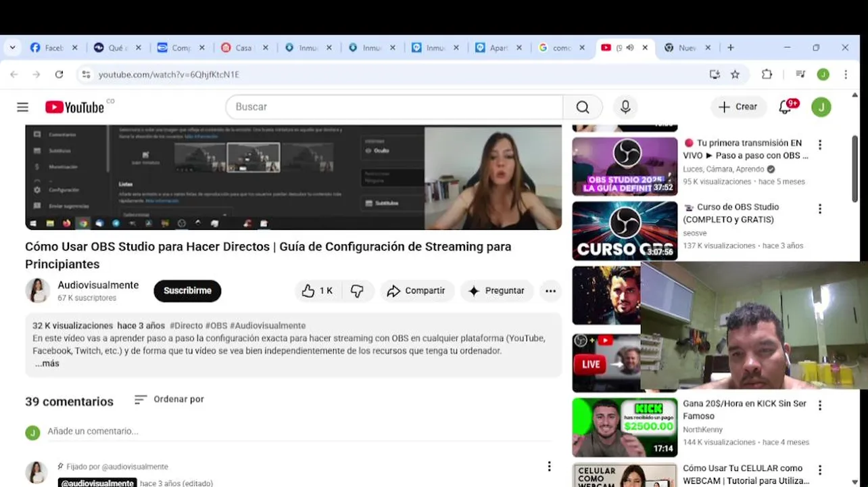Image resolution: width=868 pixels, height=487 pixels.
Task: Open a new browser tab
Action: coord(731,48)
